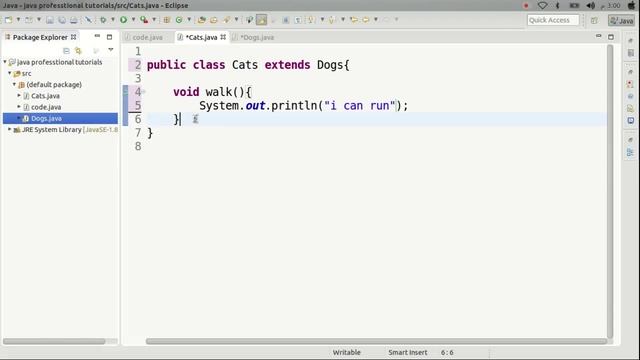Expand the Cats.java tree arrow
This screenshot has height=360, width=640.
19,96
